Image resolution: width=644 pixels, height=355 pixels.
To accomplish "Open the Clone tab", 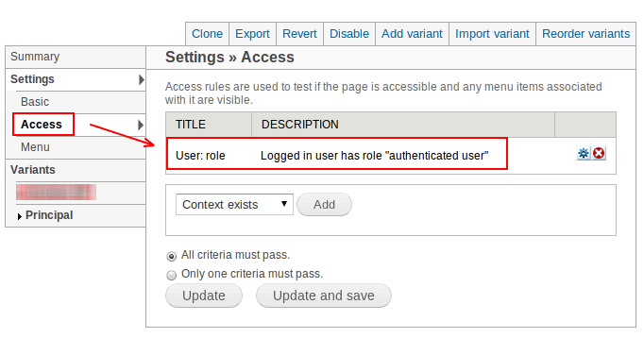I will (207, 34).
